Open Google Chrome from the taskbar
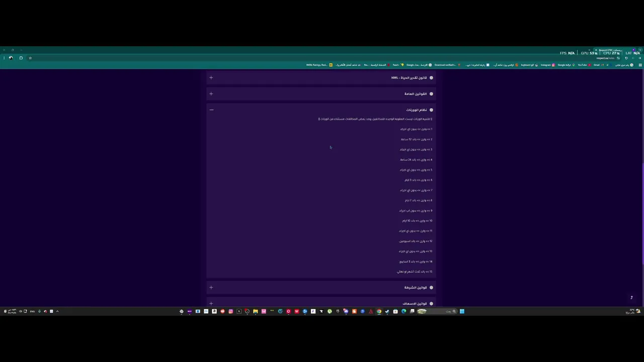 click(379, 311)
